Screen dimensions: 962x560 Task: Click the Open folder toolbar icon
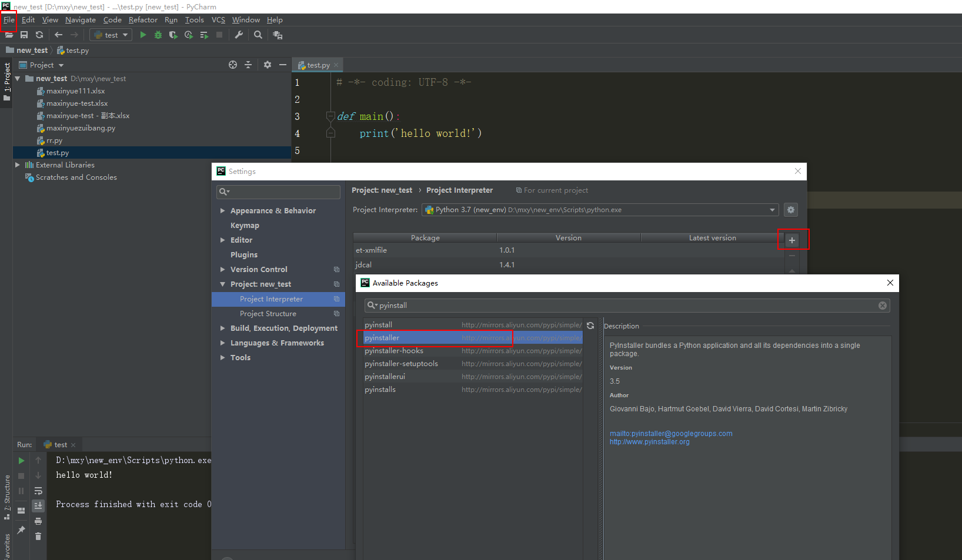pos(9,35)
